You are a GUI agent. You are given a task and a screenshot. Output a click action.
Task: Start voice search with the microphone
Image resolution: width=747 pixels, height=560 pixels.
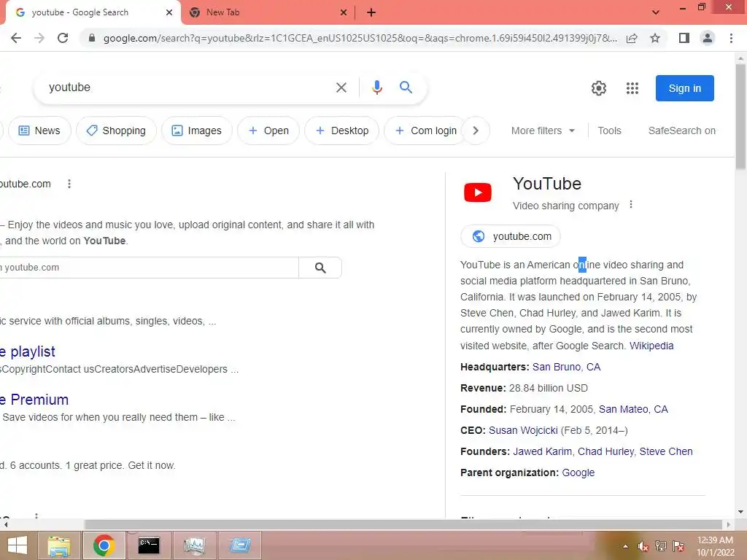coord(377,87)
